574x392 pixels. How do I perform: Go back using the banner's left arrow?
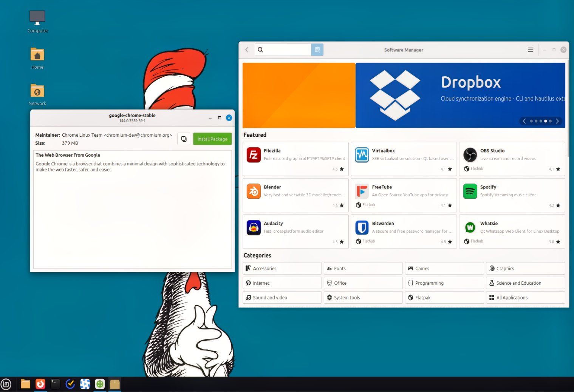(524, 121)
